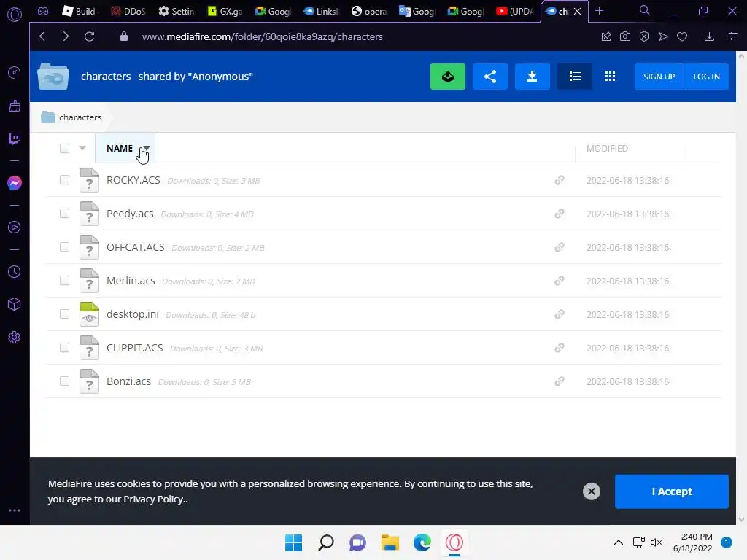Copy link icon for Bonzi.acs

560,381
